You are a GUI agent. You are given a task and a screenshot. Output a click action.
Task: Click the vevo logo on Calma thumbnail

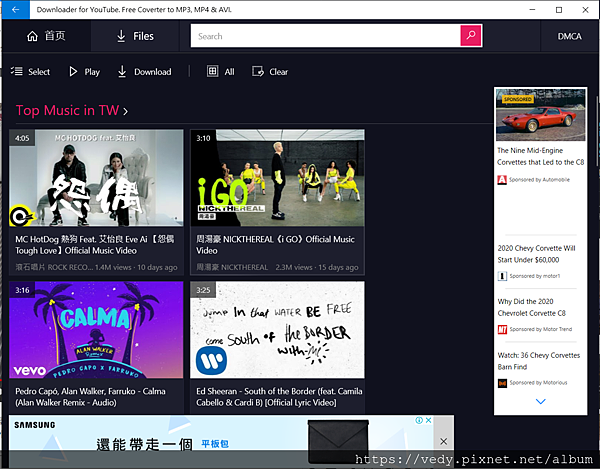pyautogui.click(x=29, y=370)
